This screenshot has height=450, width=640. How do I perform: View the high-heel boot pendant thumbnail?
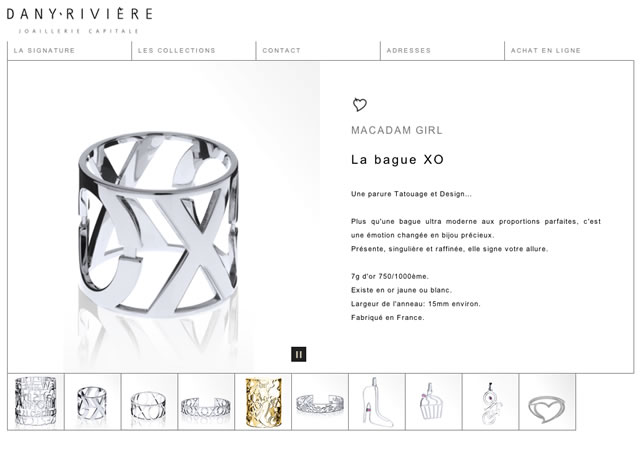(377, 402)
